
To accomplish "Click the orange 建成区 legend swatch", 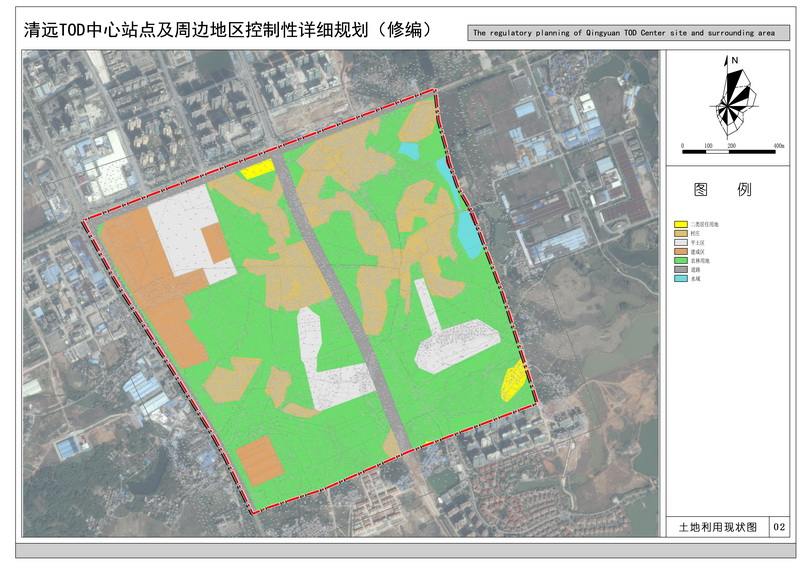I will [681, 252].
